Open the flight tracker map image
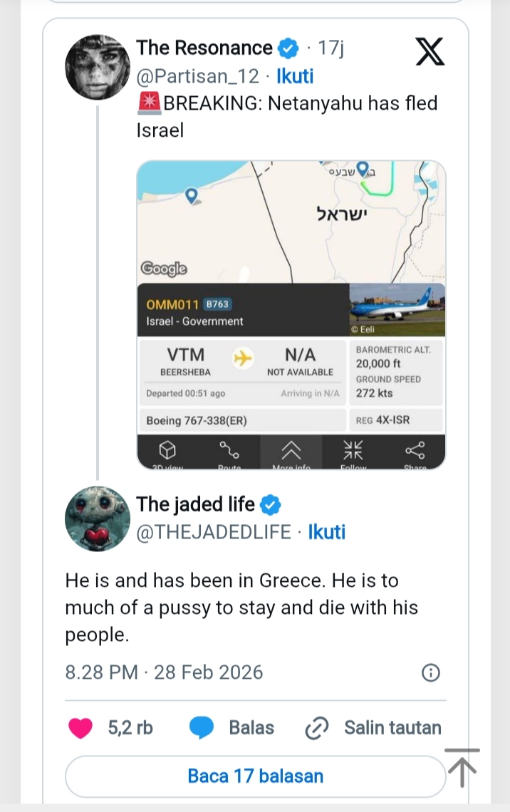The height and width of the screenshot is (812, 510). [x=291, y=221]
